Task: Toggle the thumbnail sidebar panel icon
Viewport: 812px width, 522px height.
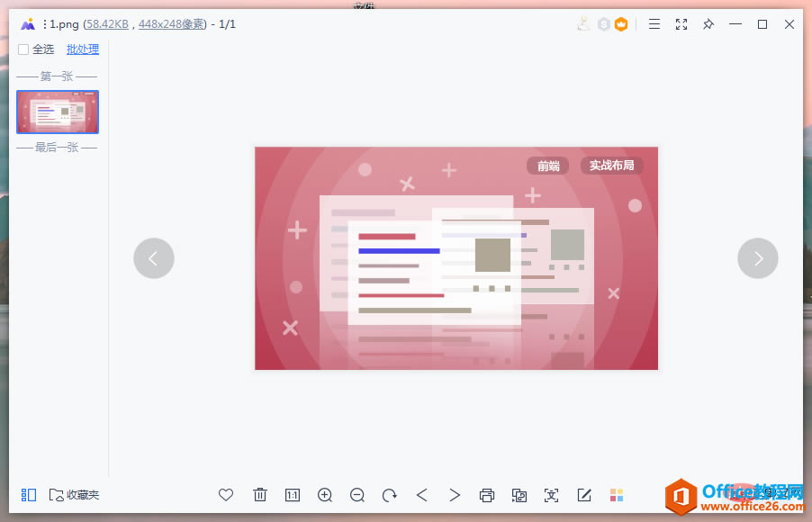Action: coord(29,495)
